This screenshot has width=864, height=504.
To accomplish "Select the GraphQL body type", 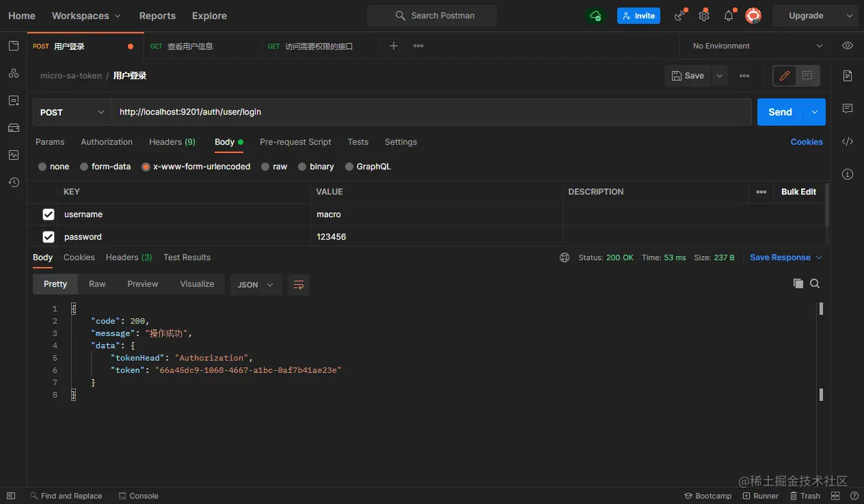I will [x=349, y=167].
